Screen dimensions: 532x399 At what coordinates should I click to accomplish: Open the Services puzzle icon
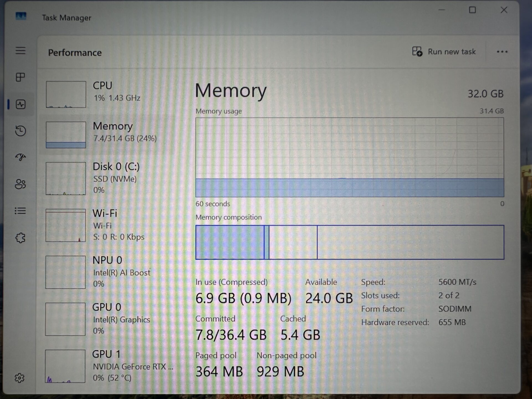(x=20, y=238)
